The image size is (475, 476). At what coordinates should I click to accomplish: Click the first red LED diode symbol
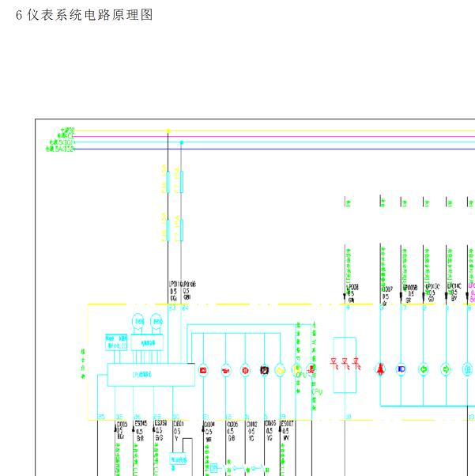tap(334, 364)
